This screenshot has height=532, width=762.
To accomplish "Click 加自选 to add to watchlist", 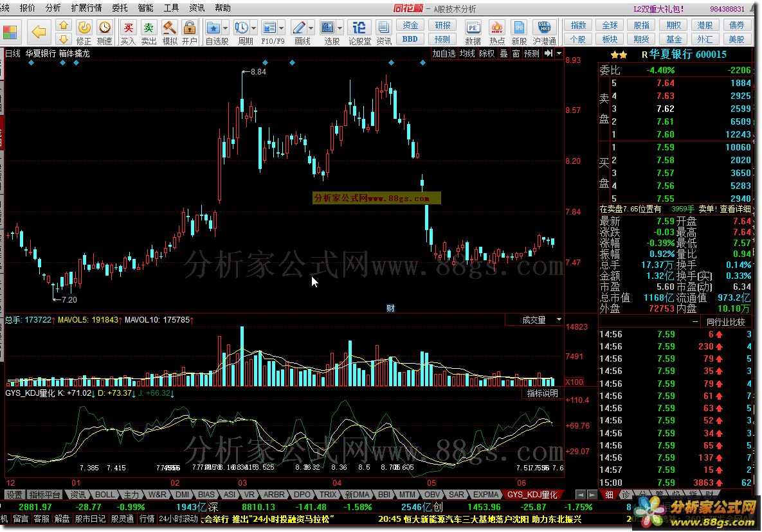I will (444, 53).
